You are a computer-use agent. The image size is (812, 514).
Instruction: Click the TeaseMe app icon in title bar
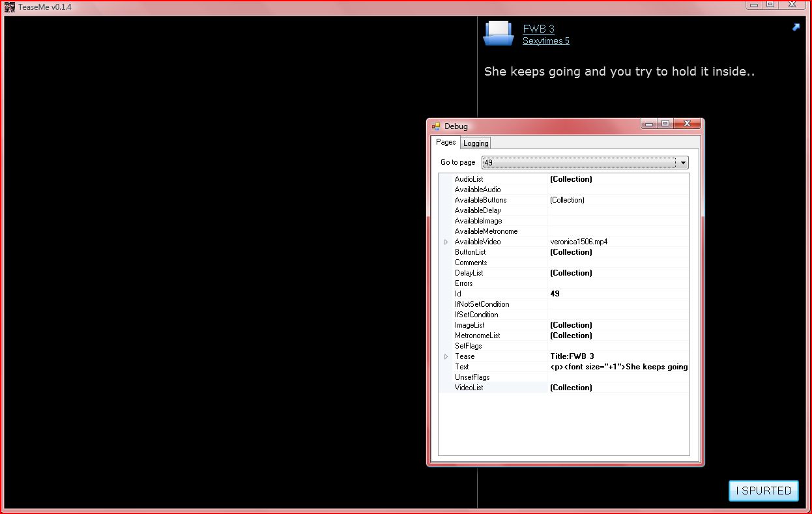pyautogui.click(x=10, y=7)
